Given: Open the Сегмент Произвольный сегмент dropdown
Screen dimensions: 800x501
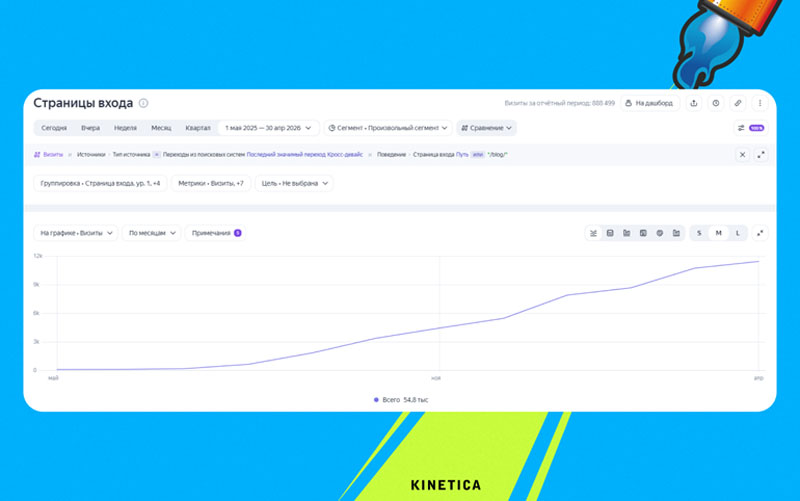Looking at the screenshot, I should (x=388, y=128).
